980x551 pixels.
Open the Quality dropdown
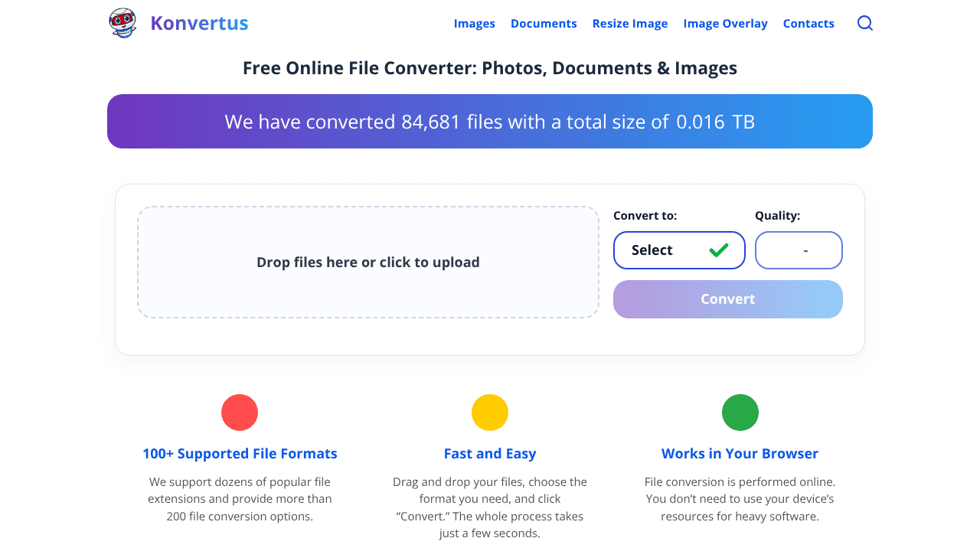(x=799, y=250)
